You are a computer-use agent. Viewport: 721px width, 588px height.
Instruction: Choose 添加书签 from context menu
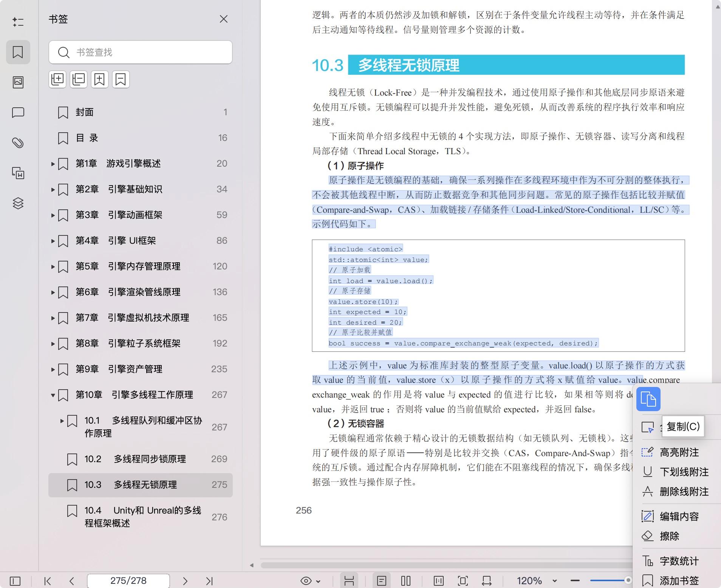point(676,580)
